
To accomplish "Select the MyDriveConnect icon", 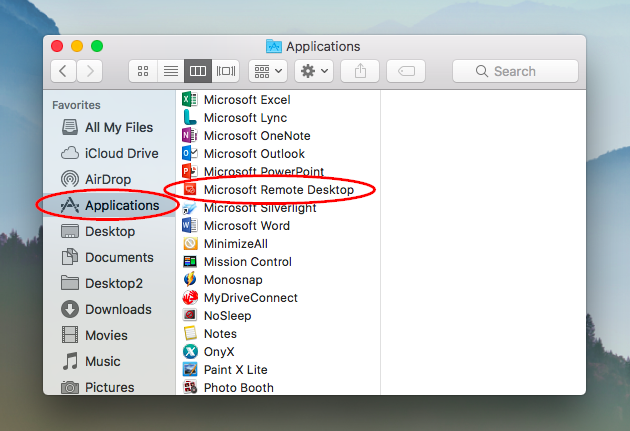I will click(190, 297).
